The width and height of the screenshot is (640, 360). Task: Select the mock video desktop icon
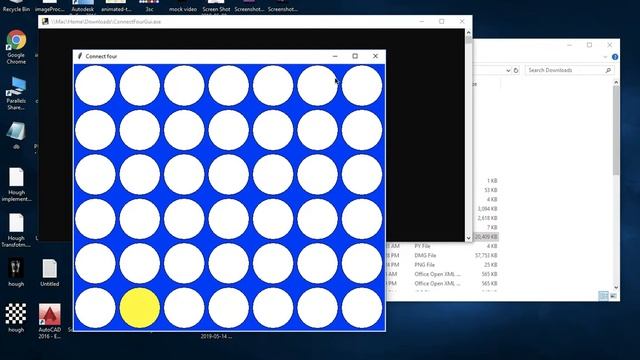pyautogui.click(x=183, y=6)
